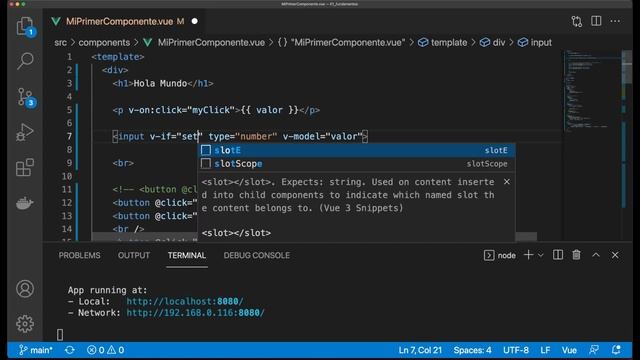This screenshot has height=360, width=640.
Task: Change end of line sequence LF
Action: [x=545, y=350]
